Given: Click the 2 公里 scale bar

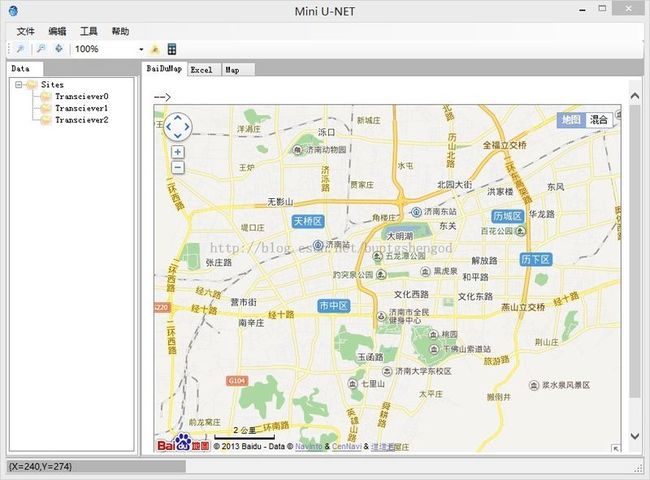Looking at the screenshot, I should [x=244, y=433].
